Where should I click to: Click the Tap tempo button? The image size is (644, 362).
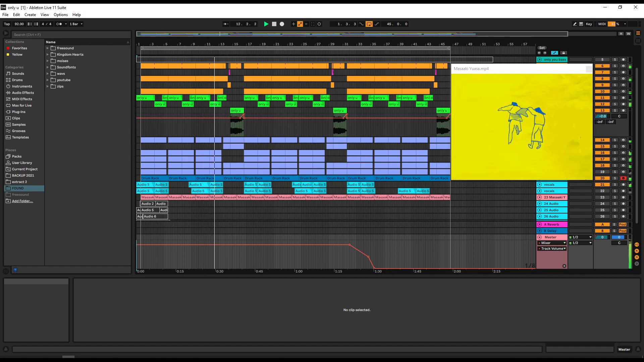point(7,24)
